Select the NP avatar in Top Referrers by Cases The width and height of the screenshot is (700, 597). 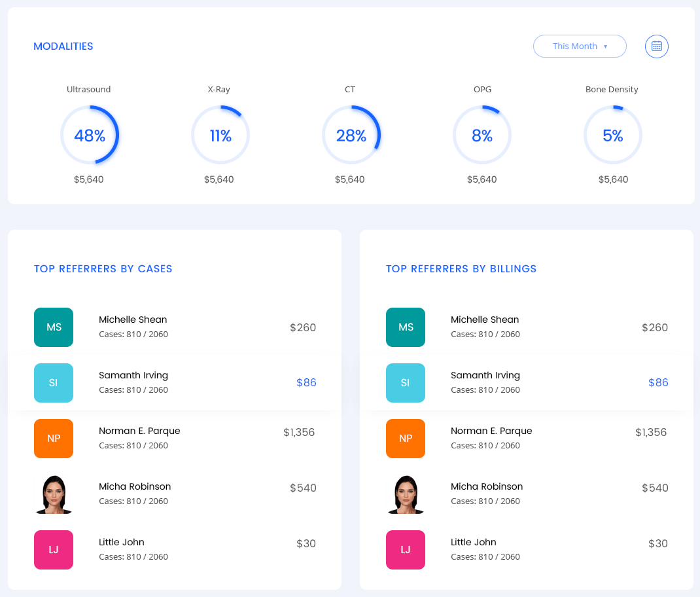tap(54, 439)
